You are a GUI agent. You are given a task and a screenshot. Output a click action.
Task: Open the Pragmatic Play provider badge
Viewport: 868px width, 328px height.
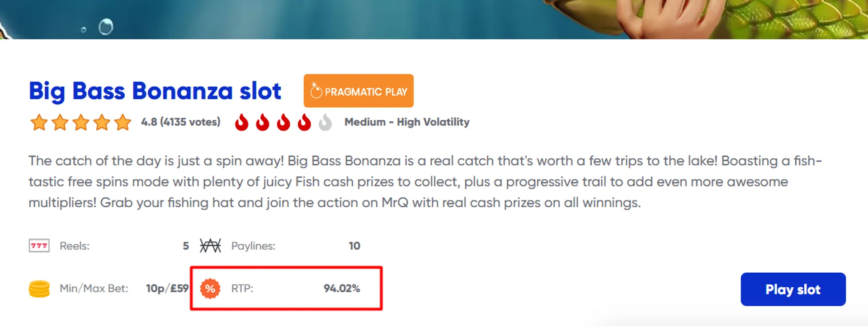click(359, 91)
